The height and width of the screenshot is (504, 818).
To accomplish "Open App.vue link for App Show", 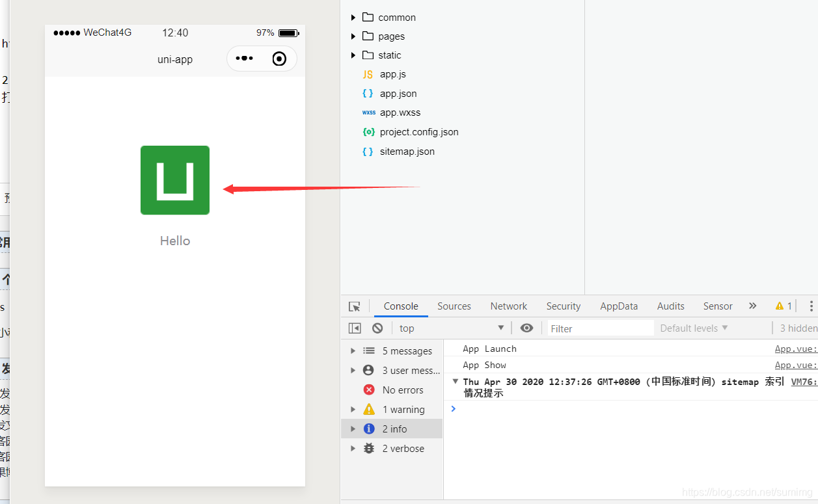I will click(796, 365).
